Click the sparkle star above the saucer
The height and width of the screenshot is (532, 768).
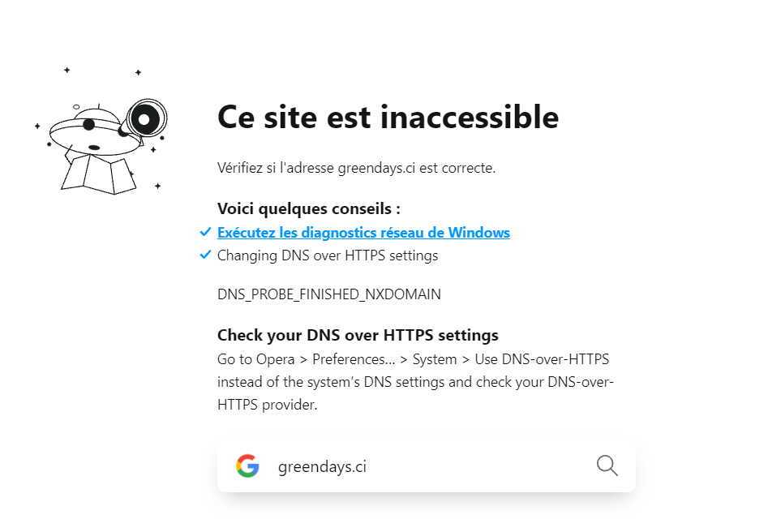67,71
